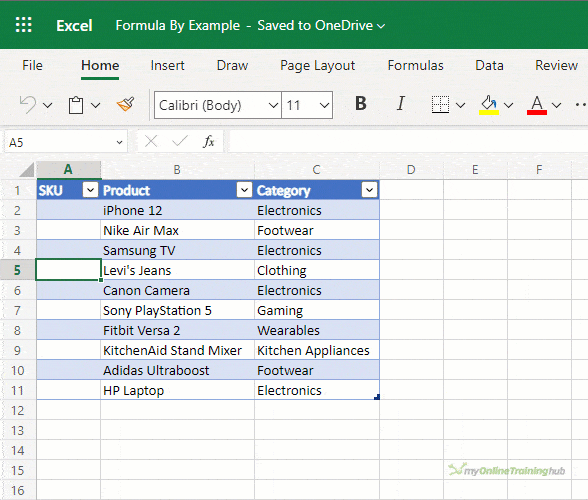Open the Product column filter dropdown

click(x=244, y=190)
